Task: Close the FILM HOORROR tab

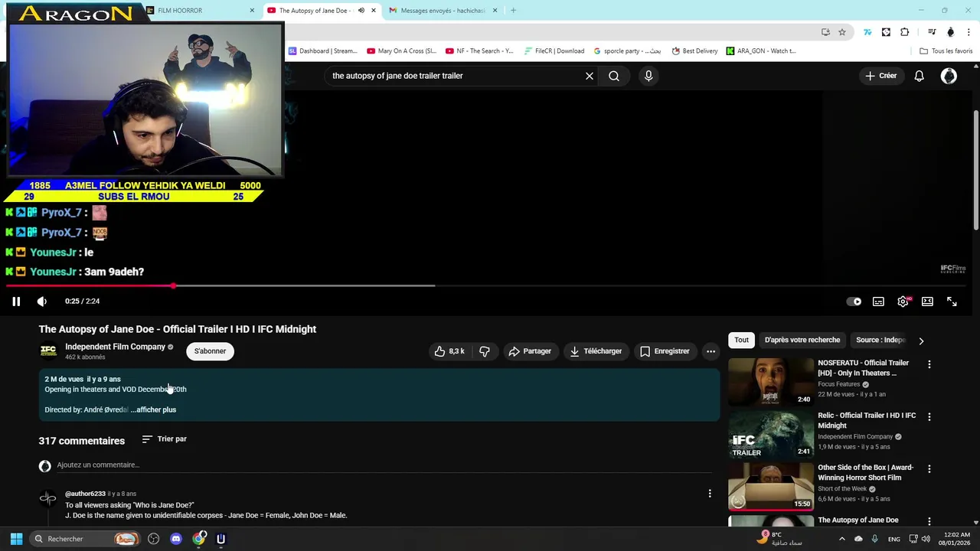Action: tap(252, 11)
